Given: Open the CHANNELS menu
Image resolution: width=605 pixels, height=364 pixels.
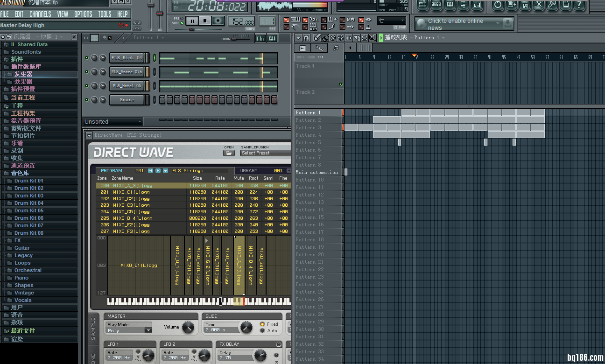Looking at the screenshot, I should coord(40,14).
